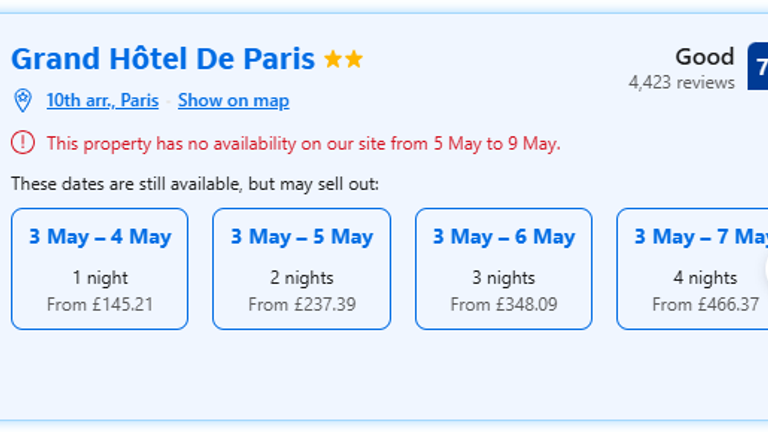Viewport: 768px width, 432px height.
Task: Open the Grand Hôtel De Paris title
Action: pos(163,59)
